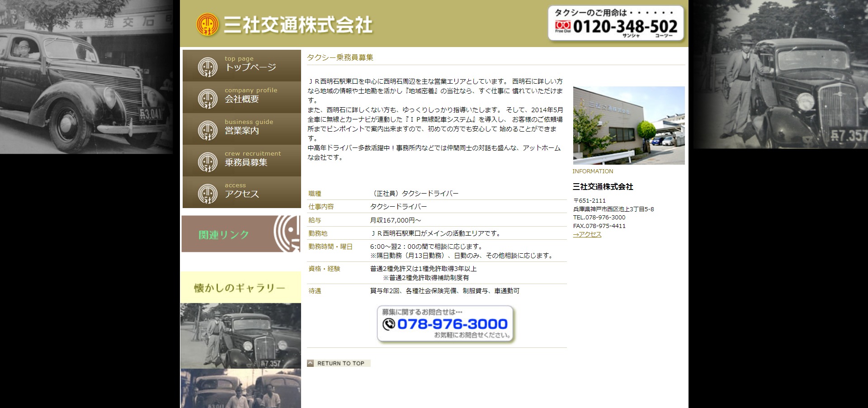This screenshot has width=868, height=408.
Task: Open the アクセス menu item in the sidebar
Action: coord(242,192)
